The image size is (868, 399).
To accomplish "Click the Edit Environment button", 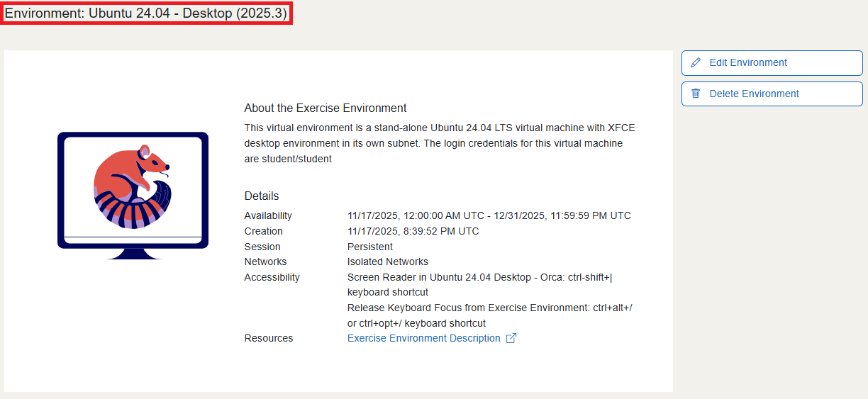I will click(772, 62).
